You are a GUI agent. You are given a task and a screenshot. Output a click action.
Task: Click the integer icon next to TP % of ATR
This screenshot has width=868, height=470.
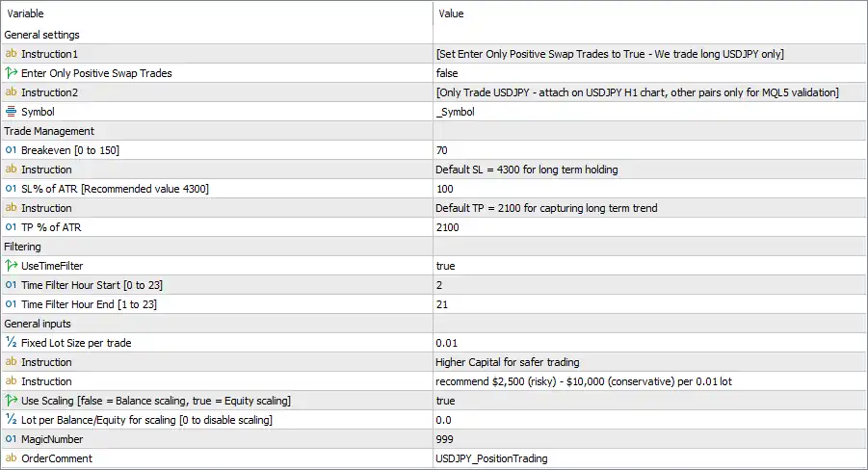pyautogui.click(x=11, y=227)
